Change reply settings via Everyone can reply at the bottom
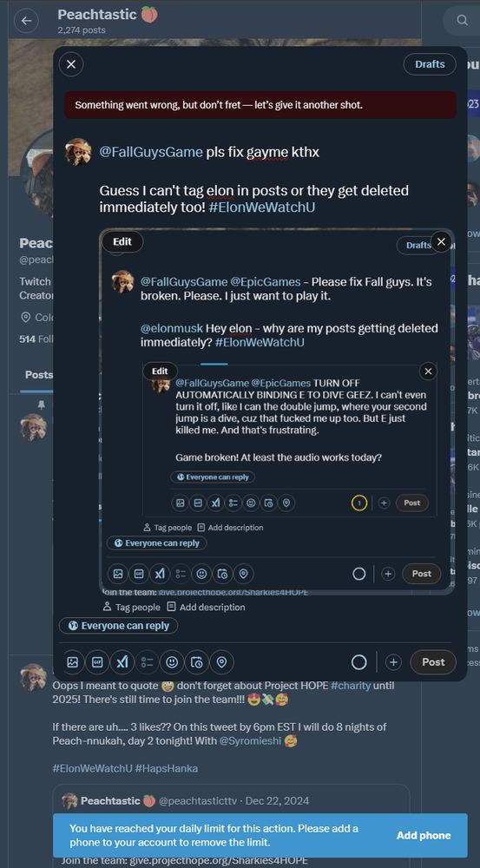This screenshot has height=868, width=480. coord(118,626)
